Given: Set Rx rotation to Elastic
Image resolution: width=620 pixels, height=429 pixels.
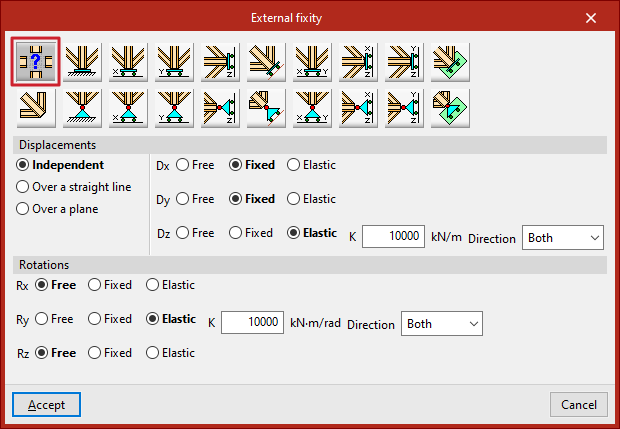Looking at the screenshot, I should [x=170, y=285].
